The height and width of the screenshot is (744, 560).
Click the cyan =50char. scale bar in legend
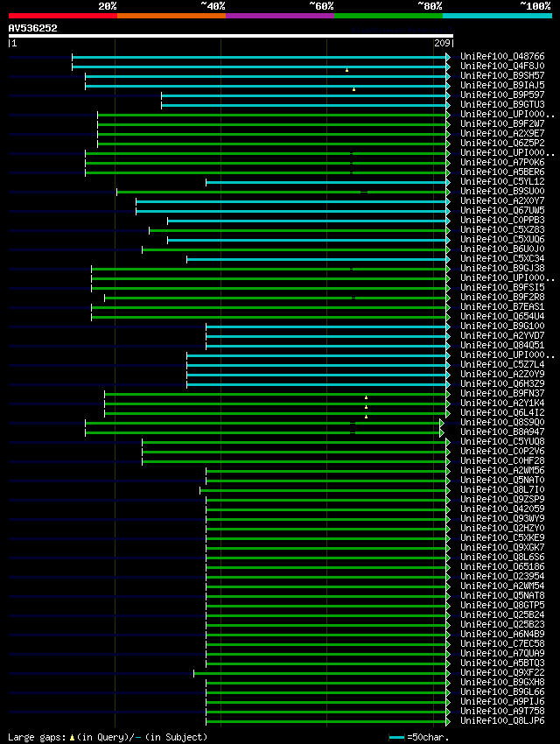tap(396, 737)
